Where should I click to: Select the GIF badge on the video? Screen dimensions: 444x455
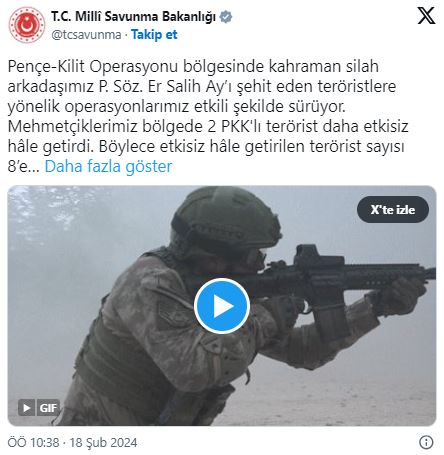48,408
